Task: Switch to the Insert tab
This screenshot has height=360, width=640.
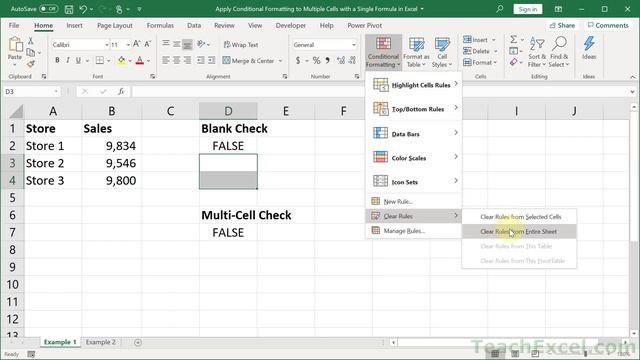Action: (74, 25)
